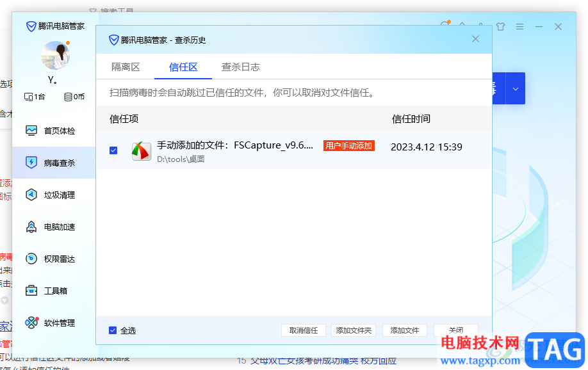Select the 信任区 trust zone tab
This screenshot has width=588, height=370.
183,67
